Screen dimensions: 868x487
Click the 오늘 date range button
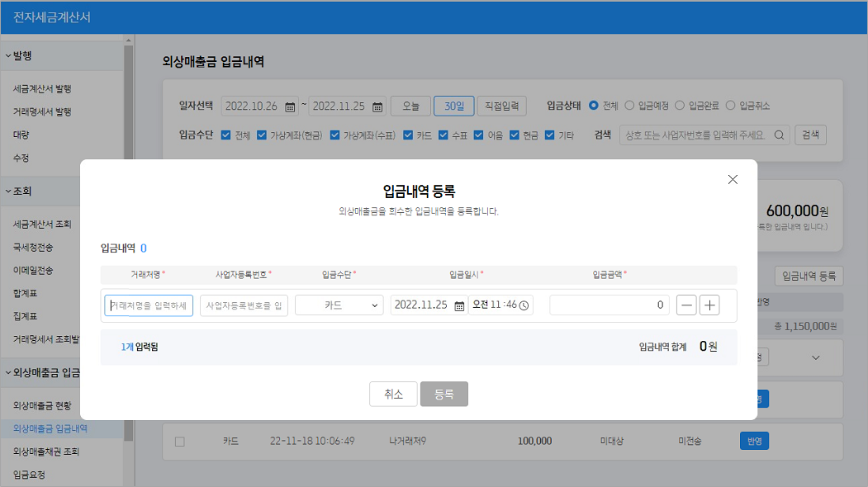[x=410, y=106]
